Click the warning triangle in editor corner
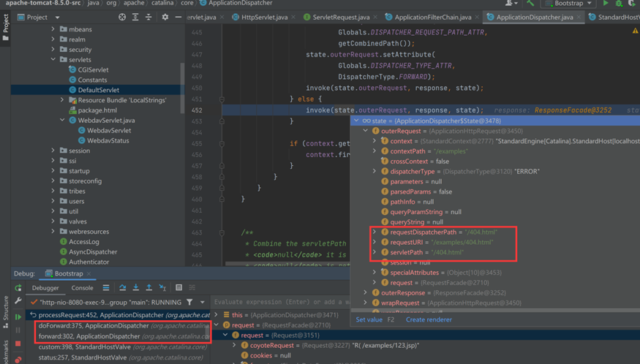Screen dimensions: 640x364 pos(635,31)
